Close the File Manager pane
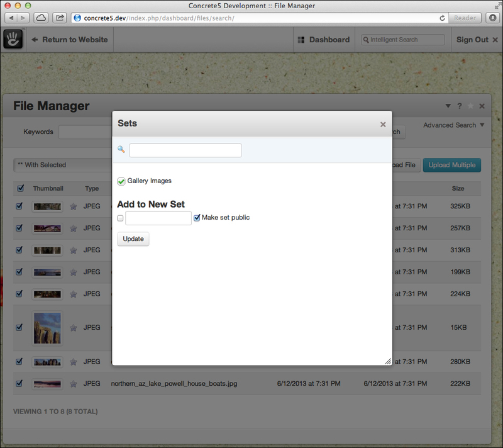Screen dimensions: 503x448 coord(482,106)
